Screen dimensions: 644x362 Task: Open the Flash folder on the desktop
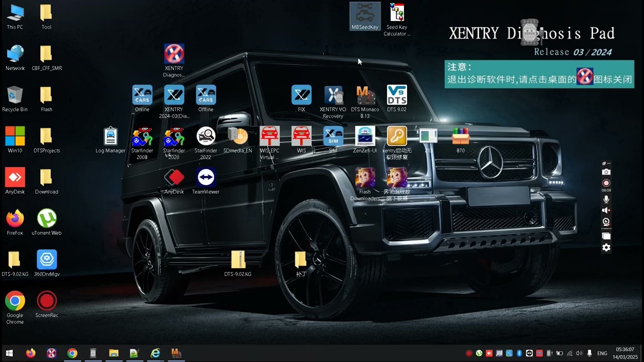pyautogui.click(x=46, y=99)
